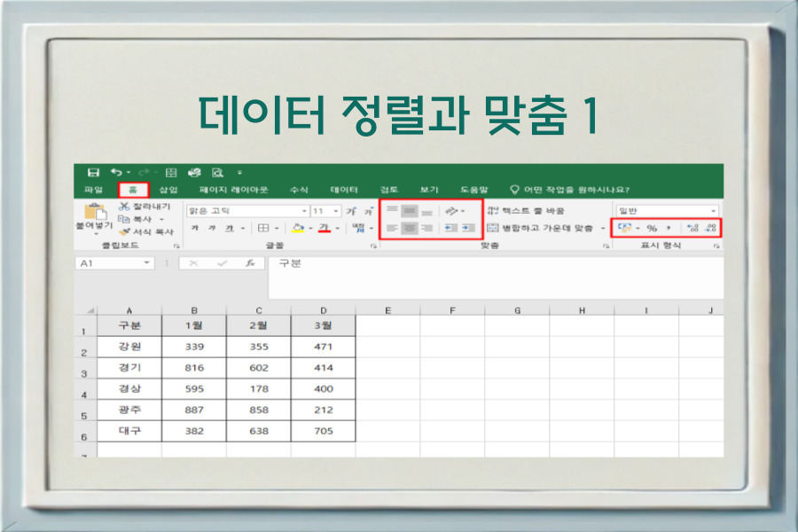This screenshot has height=532, width=798.
Task: Click the Paste clipboard icon
Action: coord(95,212)
